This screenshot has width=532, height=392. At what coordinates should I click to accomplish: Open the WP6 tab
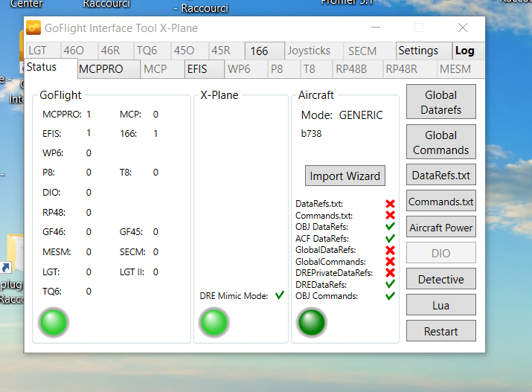pos(246,69)
